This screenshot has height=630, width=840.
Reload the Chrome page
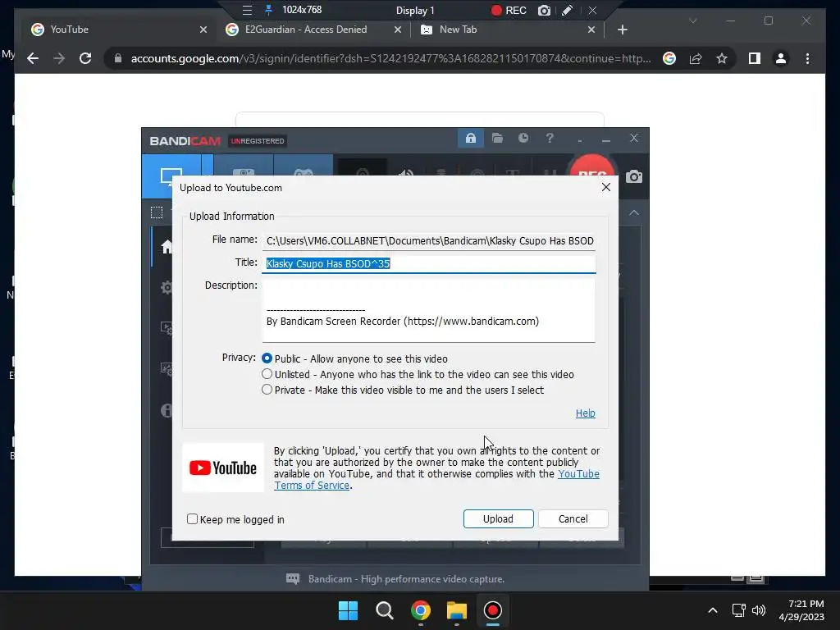(x=85, y=58)
